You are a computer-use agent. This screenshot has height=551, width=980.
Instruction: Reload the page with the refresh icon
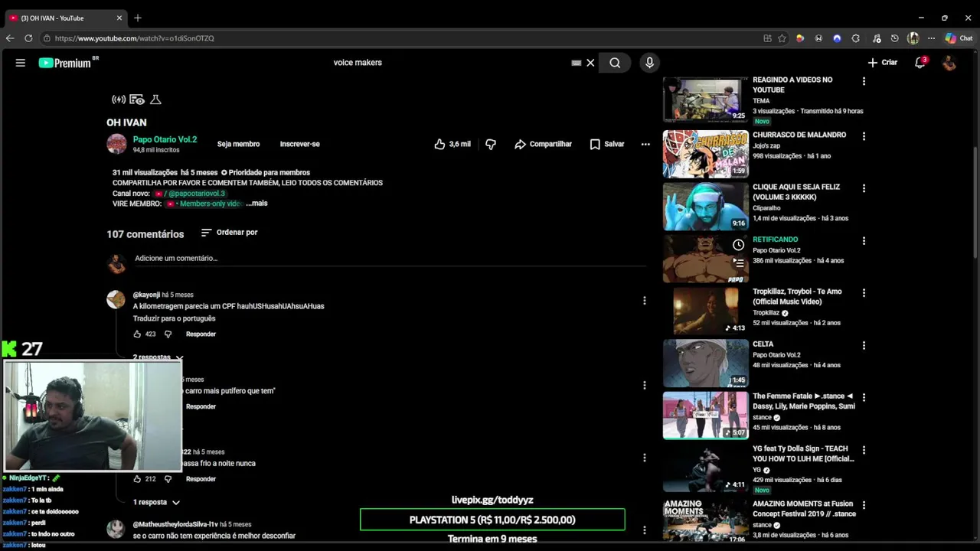coord(28,38)
